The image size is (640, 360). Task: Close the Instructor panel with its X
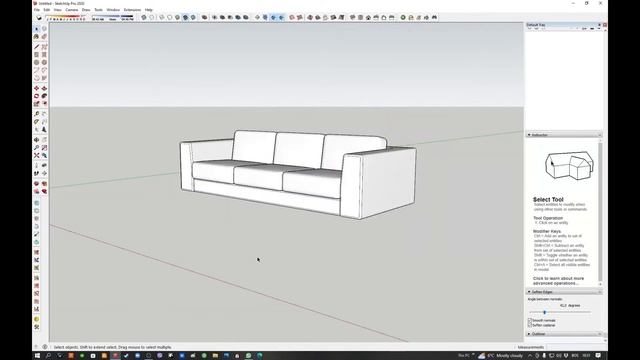point(600,135)
